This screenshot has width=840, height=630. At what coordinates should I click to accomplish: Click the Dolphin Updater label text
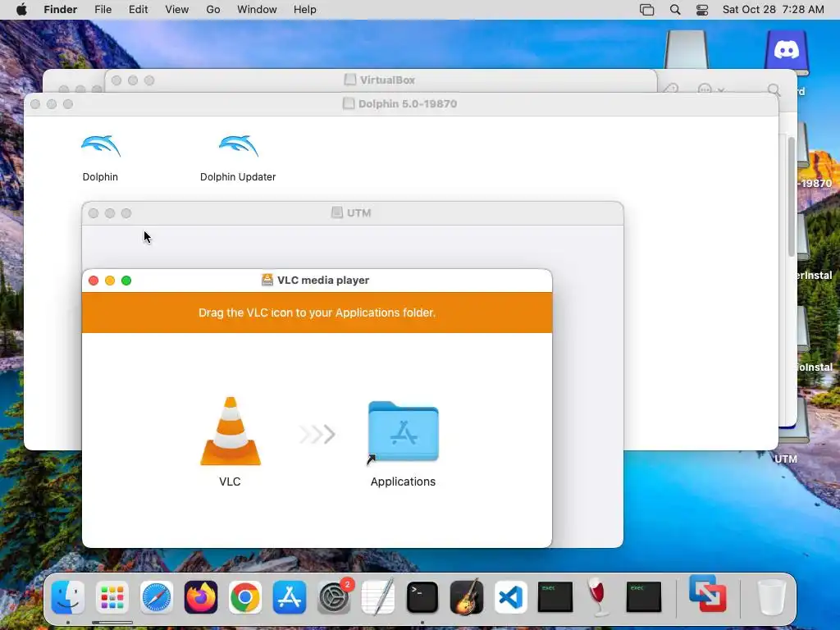pyautogui.click(x=238, y=177)
